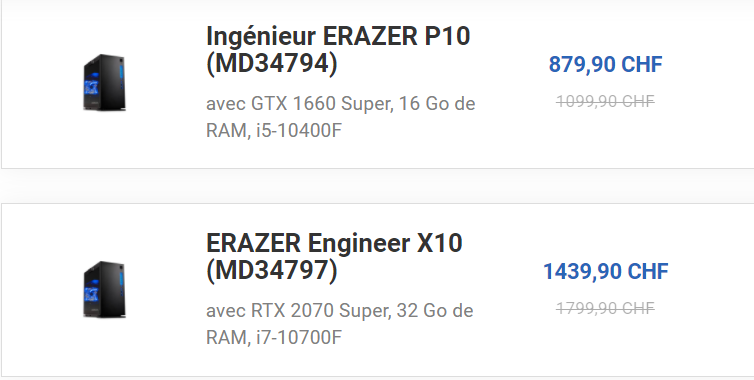The image size is (754, 380).
Task: Click the word Engineer in second title
Action: 359,243
